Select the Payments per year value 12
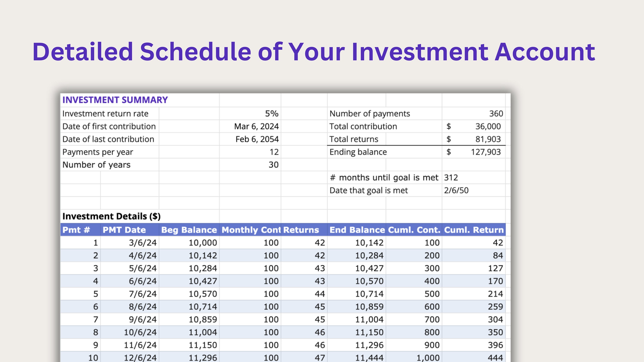The width and height of the screenshot is (644, 362). 274,152
